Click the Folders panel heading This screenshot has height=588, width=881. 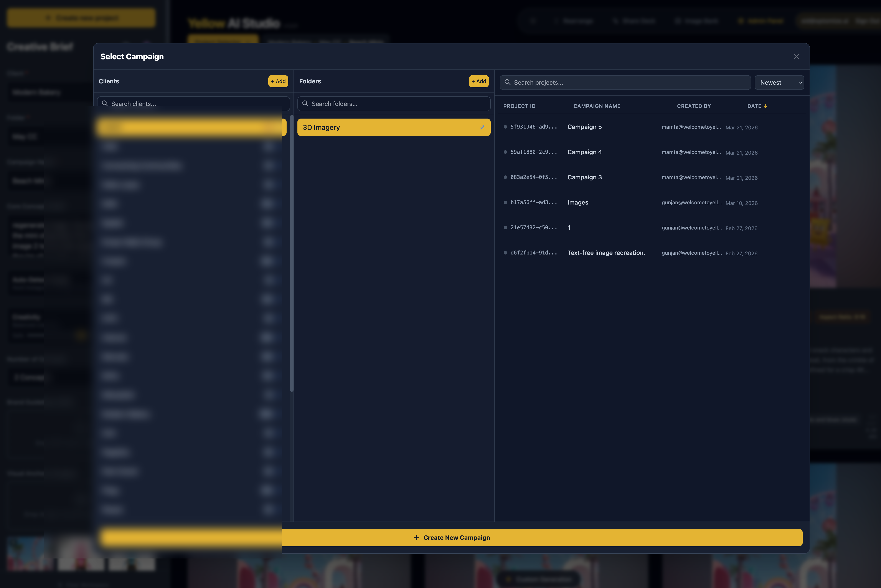point(310,81)
